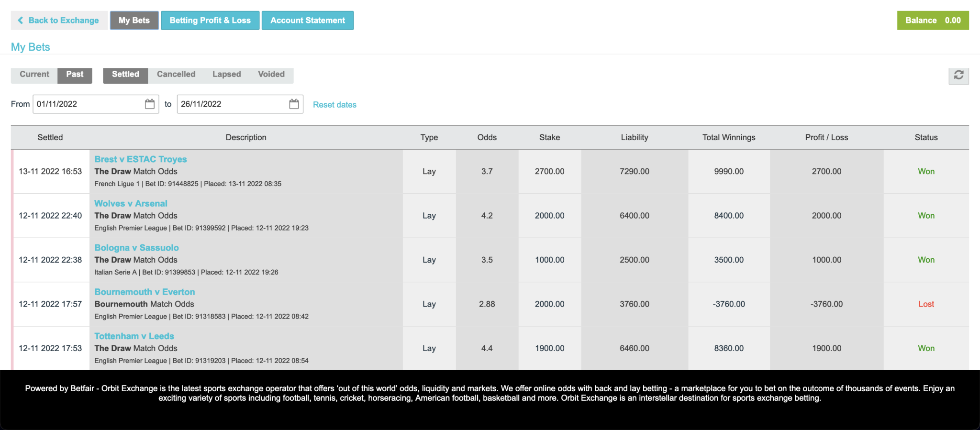Open the From date calendar icon
The width and height of the screenshot is (980, 430).
click(150, 104)
